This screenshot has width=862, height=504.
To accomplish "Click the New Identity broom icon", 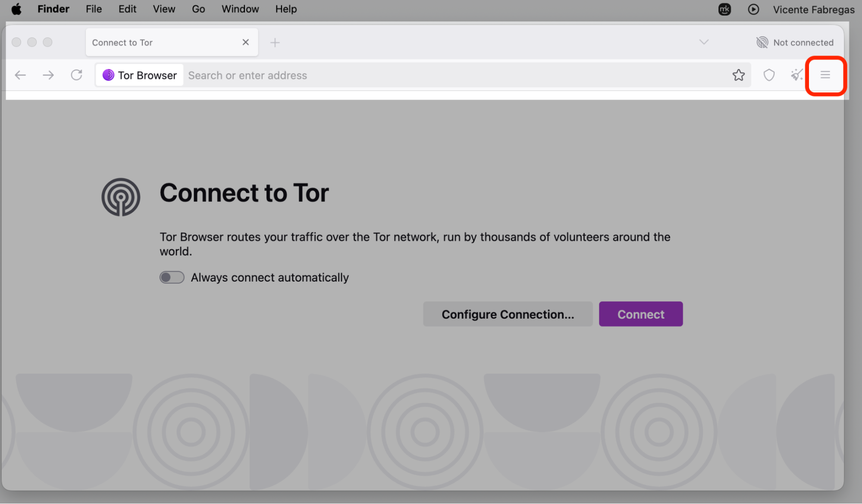I will (x=797, y=75).
